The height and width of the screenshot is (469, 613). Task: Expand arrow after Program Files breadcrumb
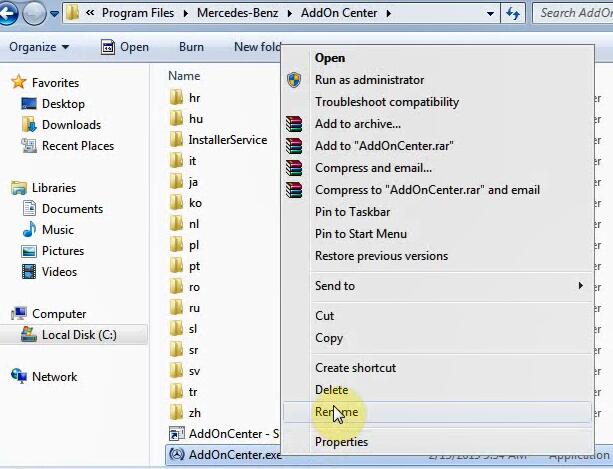pyautogui.click(x=186, y=14)
